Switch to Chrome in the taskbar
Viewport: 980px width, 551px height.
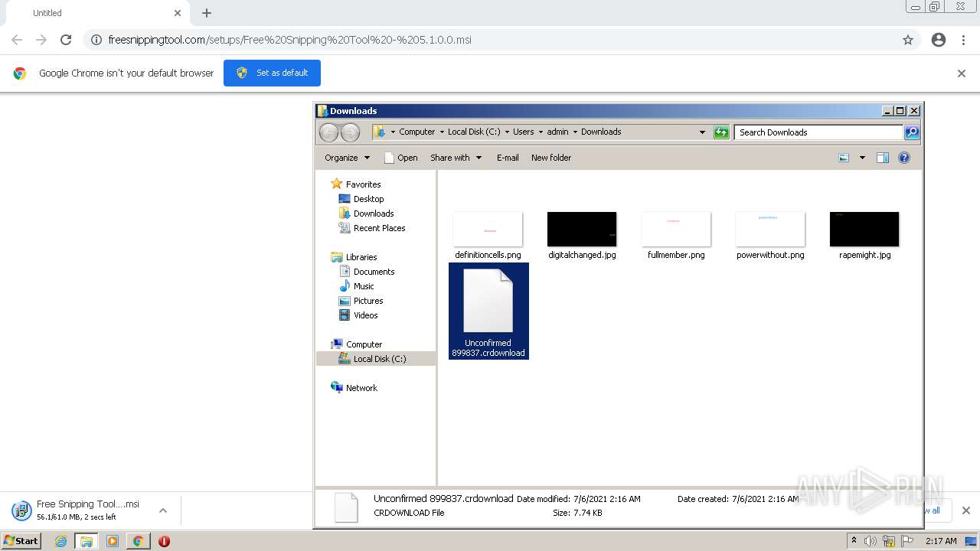(x=138, y=541)
